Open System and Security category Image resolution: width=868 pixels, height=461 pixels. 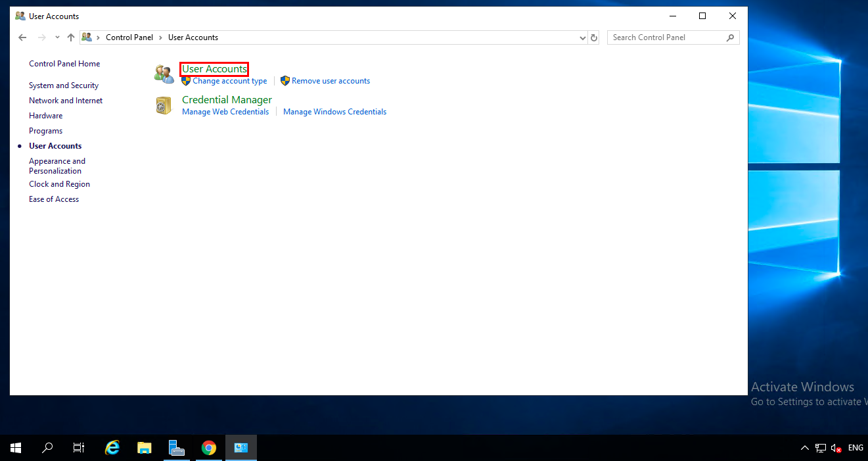[x=64, y=85]
